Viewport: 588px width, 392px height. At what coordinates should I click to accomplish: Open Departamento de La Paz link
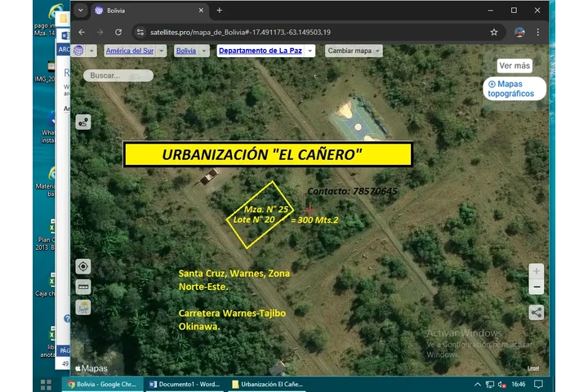[261, 51]
